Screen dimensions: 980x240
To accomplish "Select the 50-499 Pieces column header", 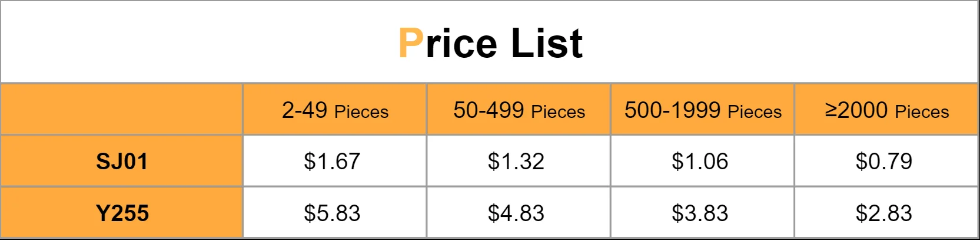I will (519, 110).
